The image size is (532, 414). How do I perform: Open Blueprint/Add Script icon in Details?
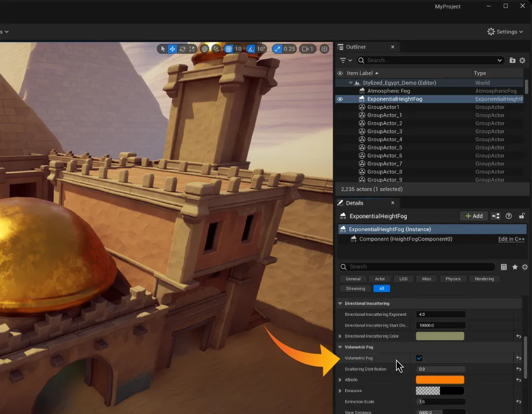pyautogui.click(x=496, y=216)
